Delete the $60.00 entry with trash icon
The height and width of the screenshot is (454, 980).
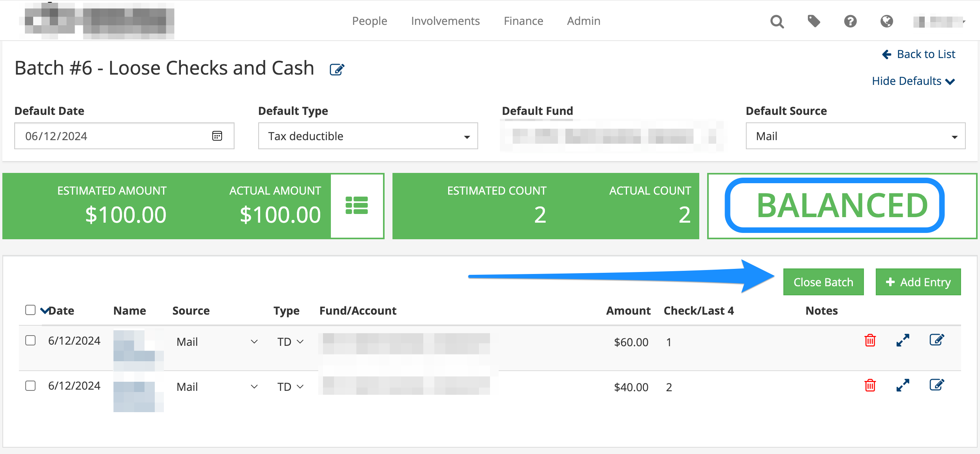(x=870, y=340)
